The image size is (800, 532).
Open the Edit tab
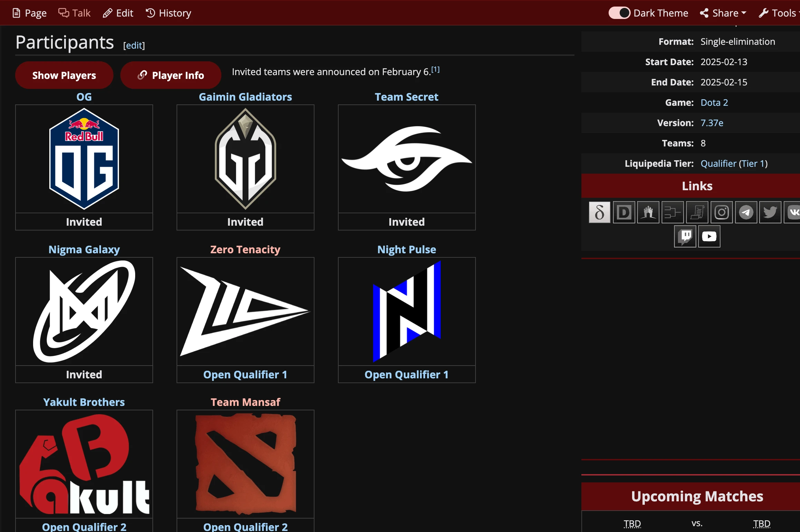(118, 13)
